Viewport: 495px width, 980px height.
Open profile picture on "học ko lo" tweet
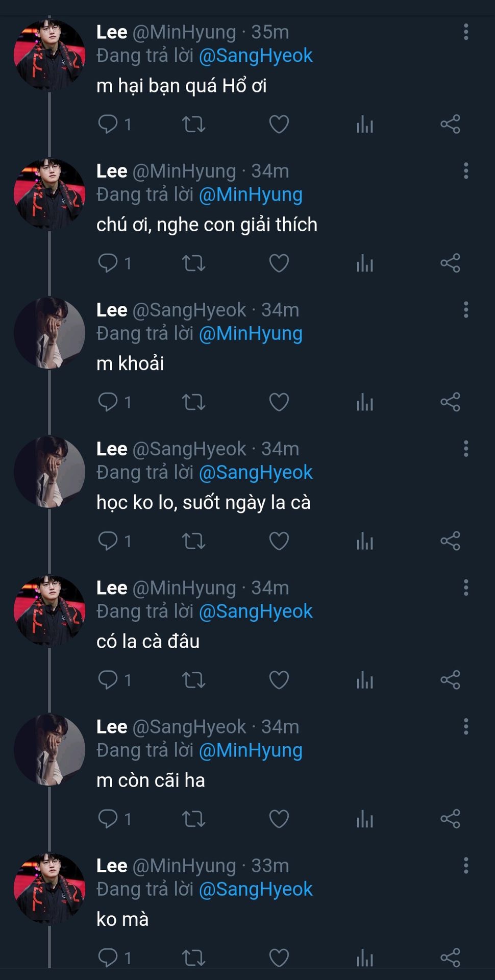pyautogui.click(x=49, y=472)
